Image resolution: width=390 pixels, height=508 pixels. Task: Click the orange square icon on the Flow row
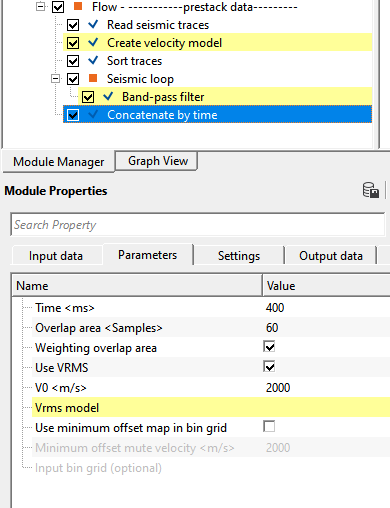(x=78, y=6)
